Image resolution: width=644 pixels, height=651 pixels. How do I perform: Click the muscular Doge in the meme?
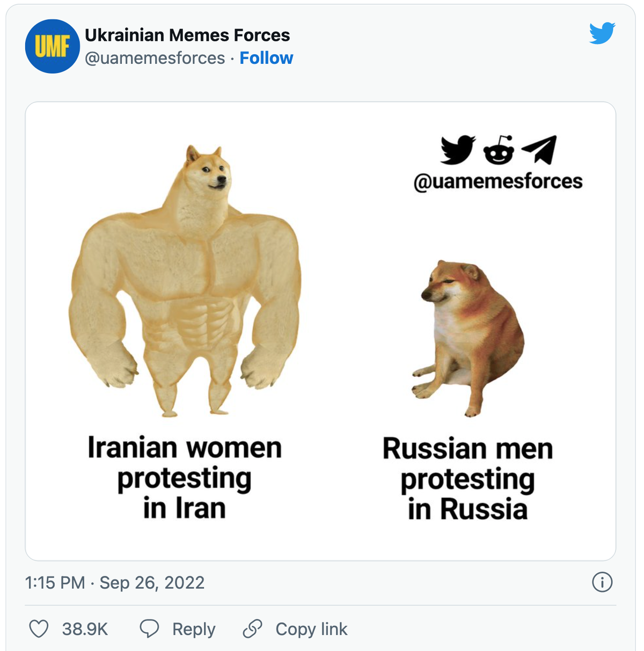pos(185,281)
